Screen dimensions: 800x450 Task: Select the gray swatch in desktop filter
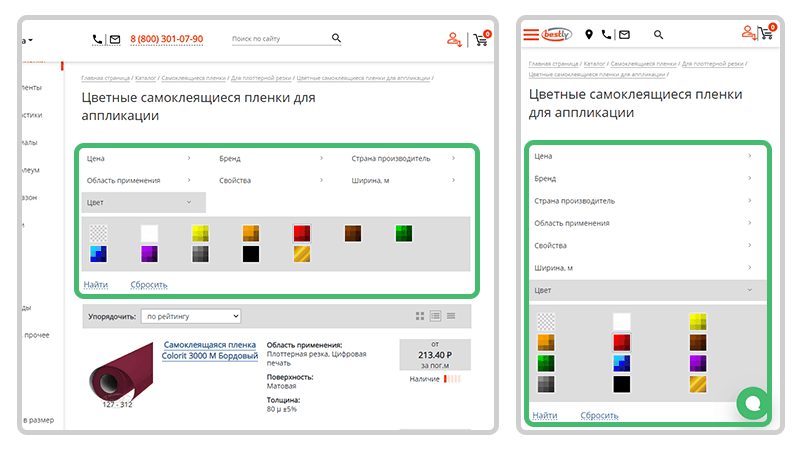coord(200,254)
